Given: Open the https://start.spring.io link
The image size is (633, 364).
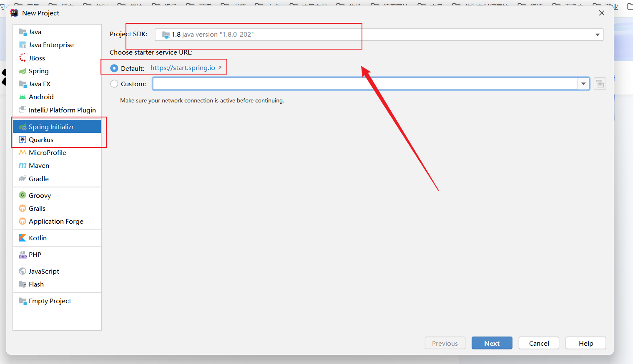Looking at the screenshot, I should [x=183, y=68].
